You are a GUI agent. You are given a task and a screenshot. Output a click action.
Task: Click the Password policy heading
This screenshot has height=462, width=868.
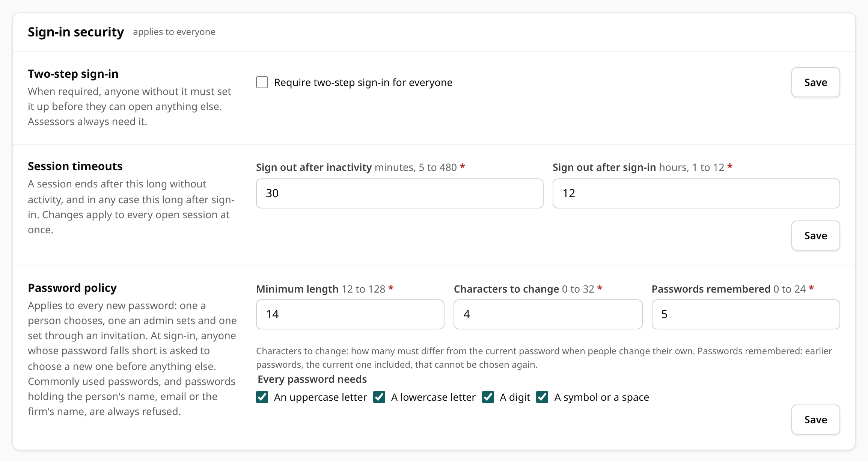point(72,288)
